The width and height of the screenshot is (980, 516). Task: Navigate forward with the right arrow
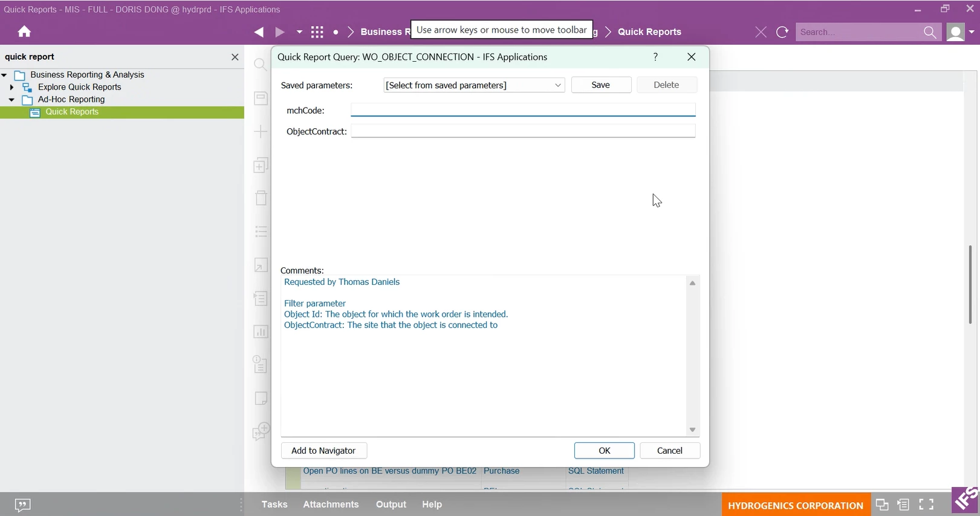pyautogui.click(x=280, y=32)
